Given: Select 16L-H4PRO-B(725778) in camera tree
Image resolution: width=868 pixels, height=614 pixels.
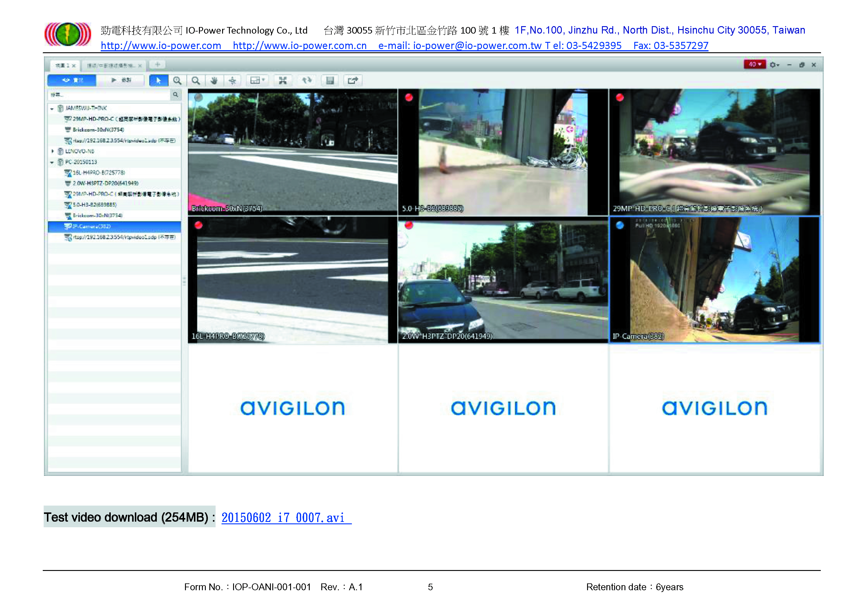Looking at the screenshot, I should [115, 173].
